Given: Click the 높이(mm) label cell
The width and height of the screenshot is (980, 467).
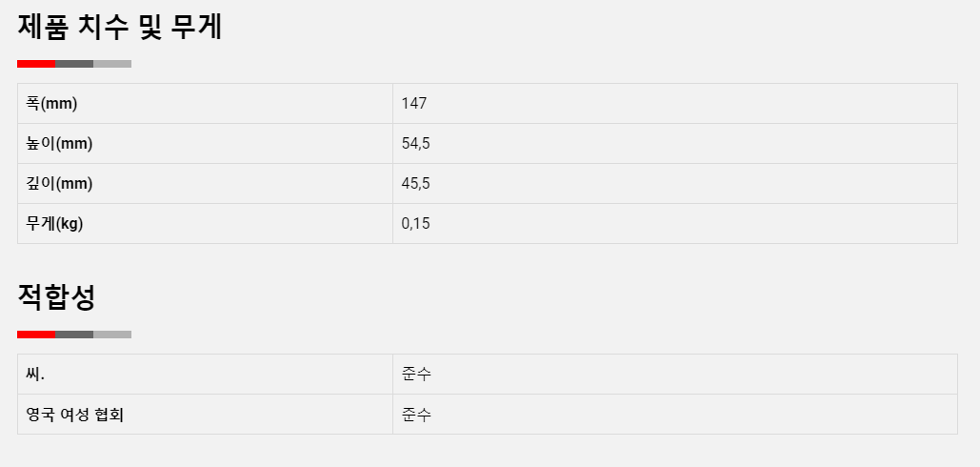Looking at the screenshot, I should (x=205, y=144).
